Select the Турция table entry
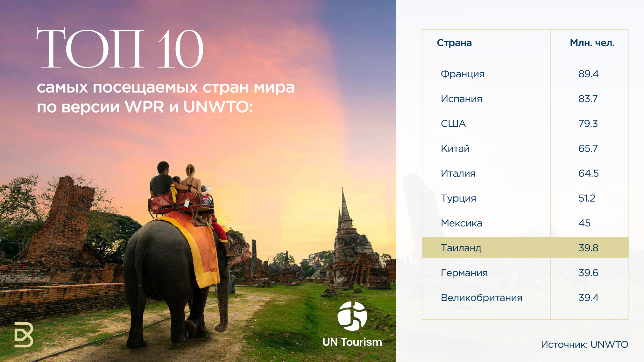 (458, 198)
